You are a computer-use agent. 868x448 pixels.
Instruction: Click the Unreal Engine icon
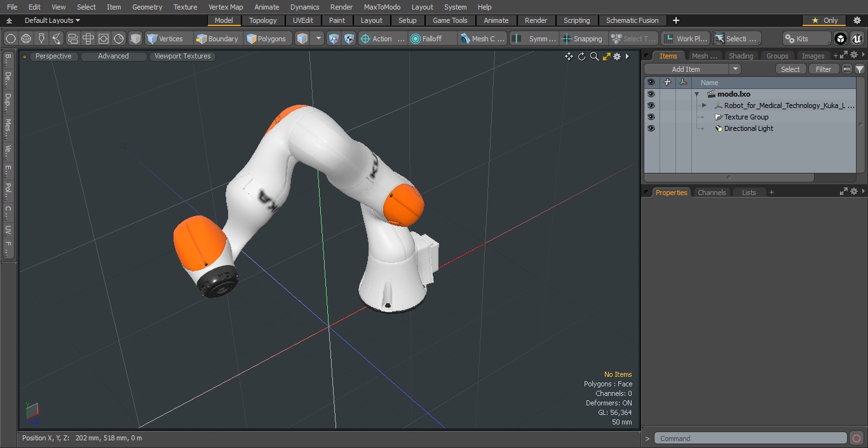pos(857,39)
